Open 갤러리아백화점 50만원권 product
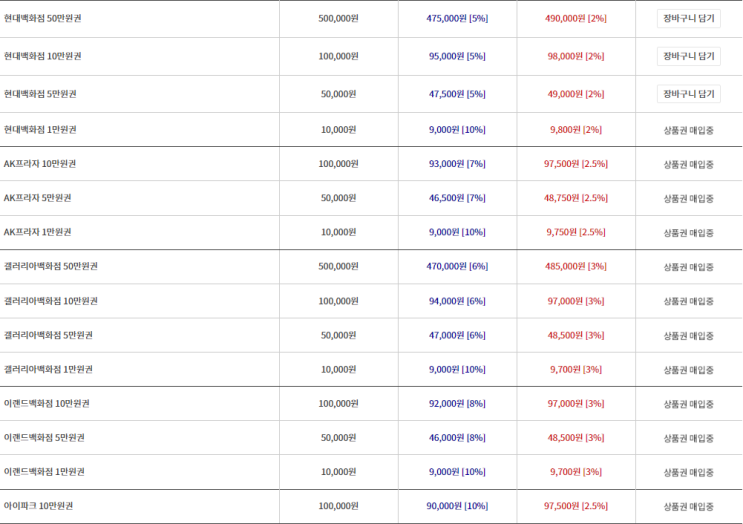This screenshot has height=524, width=743. point(50,266)
